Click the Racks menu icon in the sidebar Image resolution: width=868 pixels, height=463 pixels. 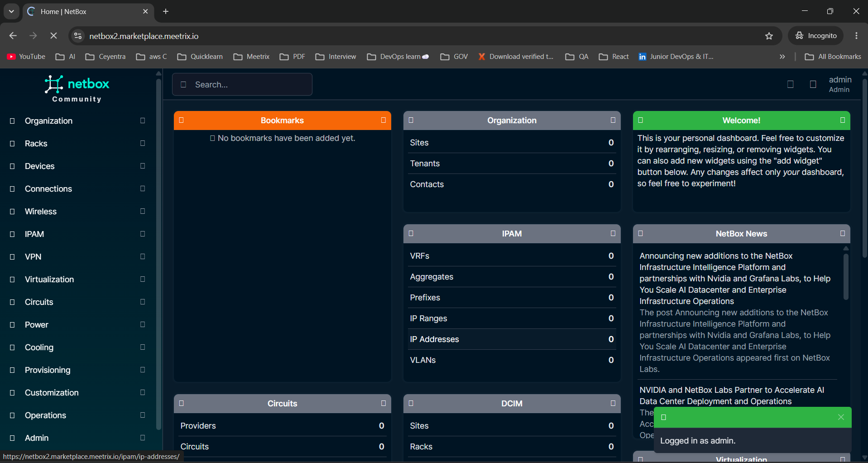[x=12, y=144]
